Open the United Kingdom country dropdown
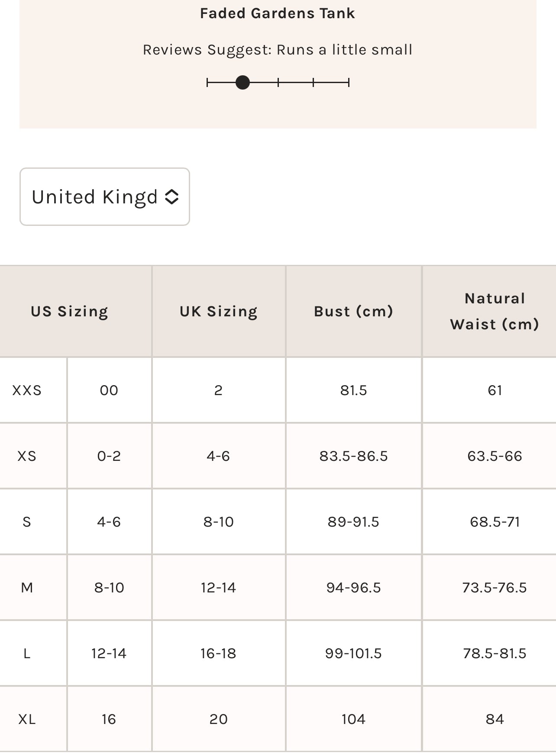Viewport: 556px width, 756px height. pos(104,197)
